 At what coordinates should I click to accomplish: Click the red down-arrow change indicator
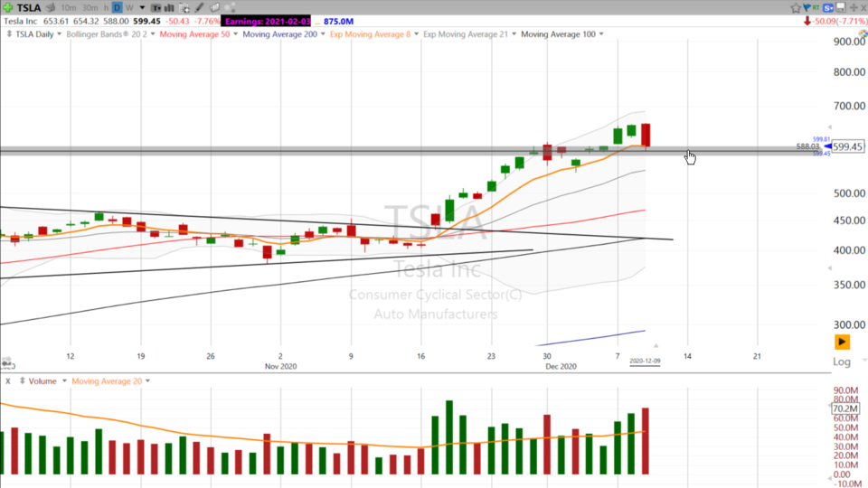coord(807,21)
